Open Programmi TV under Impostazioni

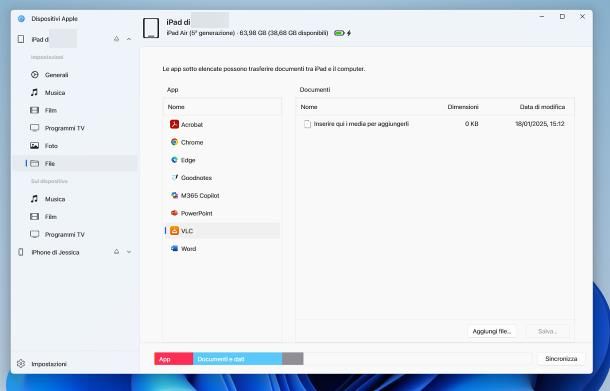point(76,128)
